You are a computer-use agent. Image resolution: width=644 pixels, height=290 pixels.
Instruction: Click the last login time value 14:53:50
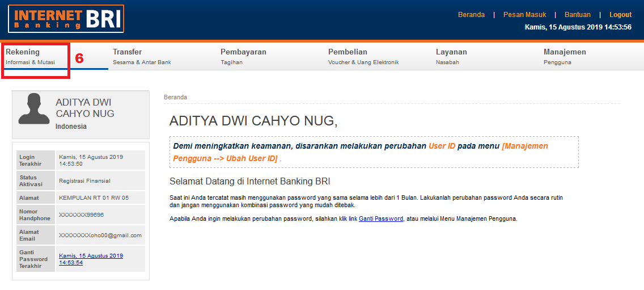(71, 163)
